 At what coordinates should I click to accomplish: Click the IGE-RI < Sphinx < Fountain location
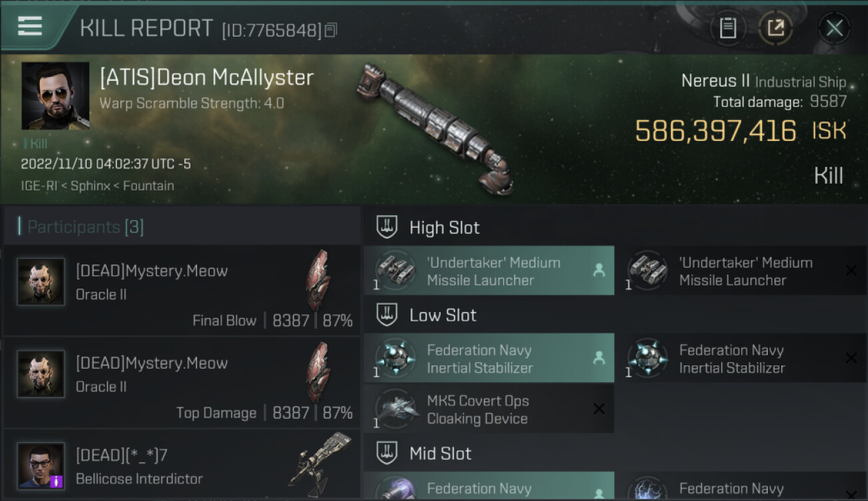tap(97, 186)
